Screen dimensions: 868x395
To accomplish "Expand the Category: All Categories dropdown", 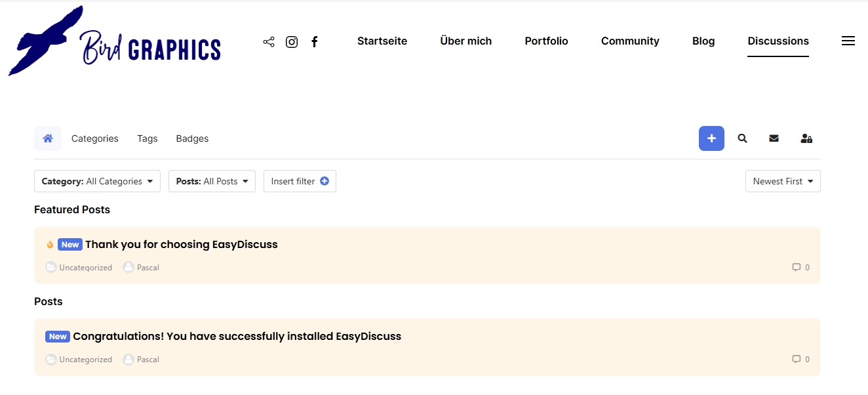I will coord(97,181).
